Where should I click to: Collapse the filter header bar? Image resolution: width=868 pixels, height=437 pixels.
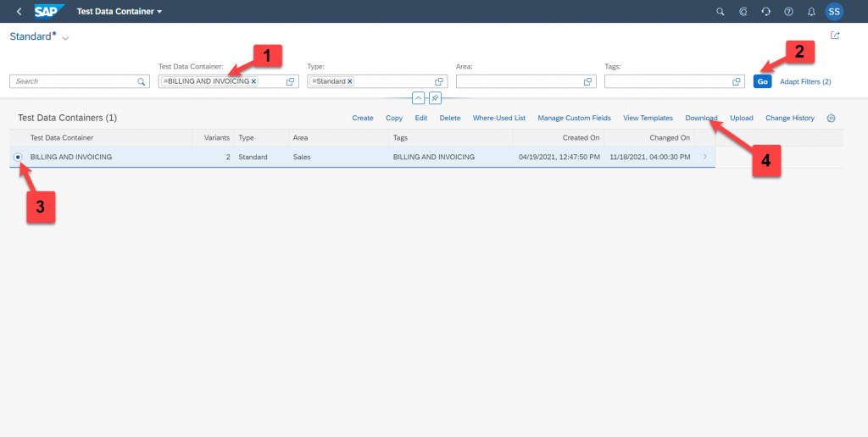(419, 98)
